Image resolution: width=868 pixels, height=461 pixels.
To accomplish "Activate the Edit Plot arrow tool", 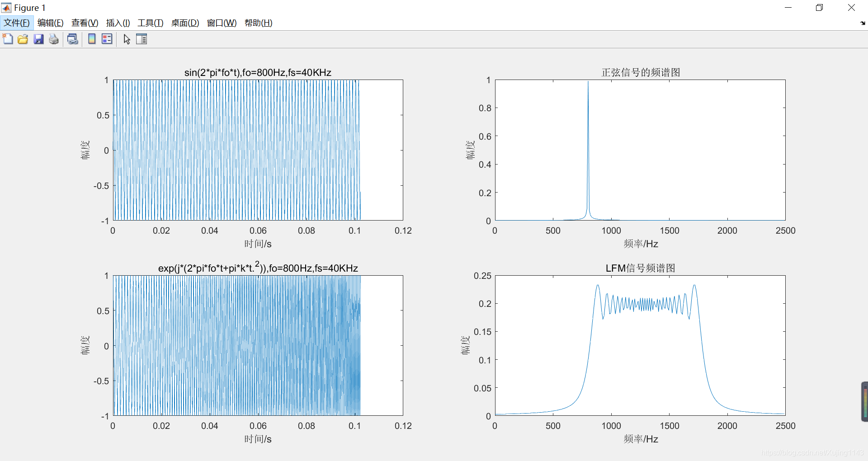I will (x=127, y=39).
